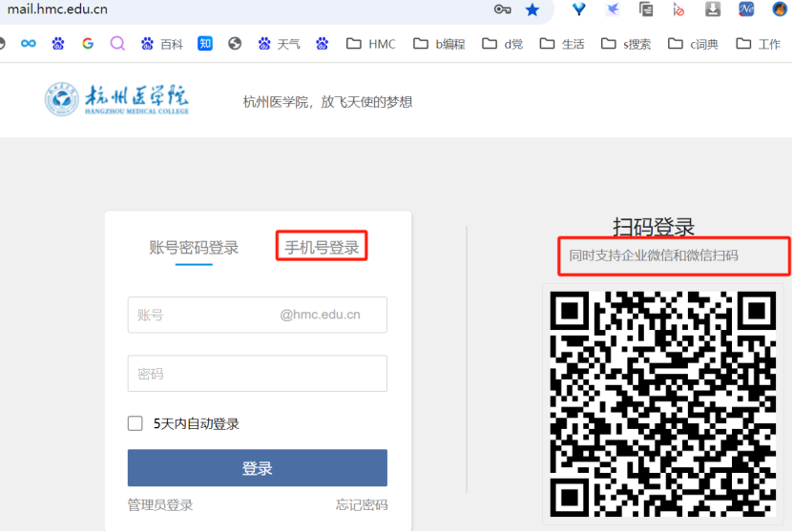Open the c词典 bookmarks folder
Viewport: 793px width, 532px height.
point(693,44)
